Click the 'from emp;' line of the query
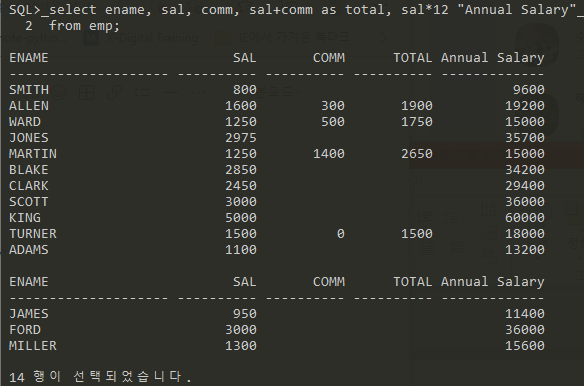The height and width of the screenshot is (386, 584). (85, 26)
